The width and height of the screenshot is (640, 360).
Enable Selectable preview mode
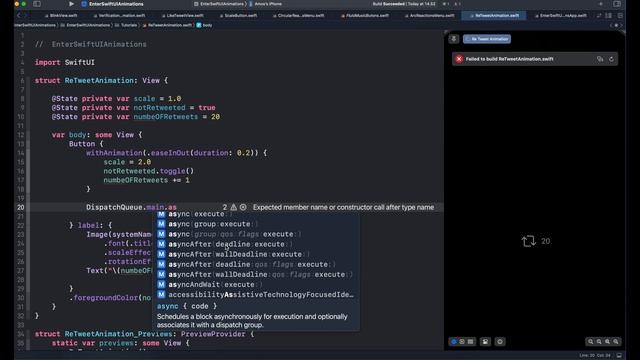462,342
